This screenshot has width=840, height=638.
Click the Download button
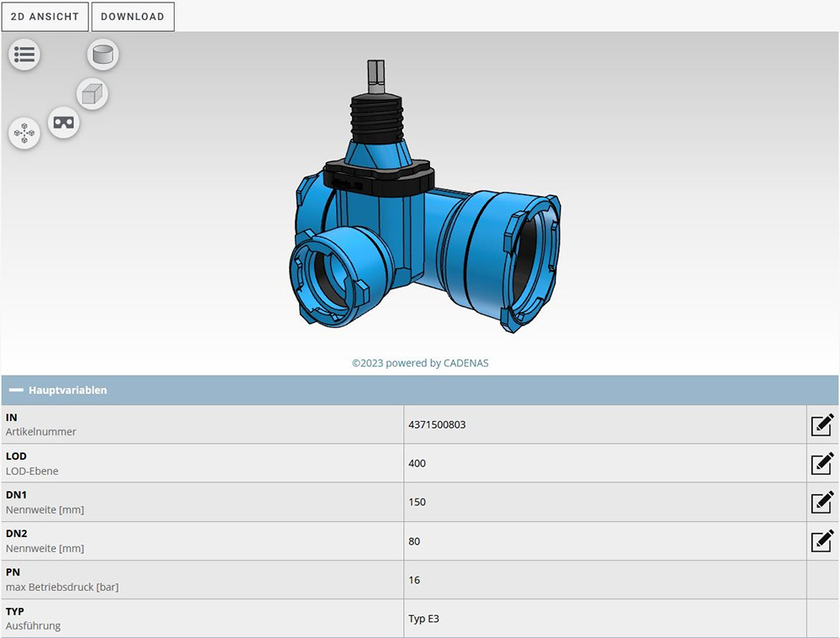point(133,17)
